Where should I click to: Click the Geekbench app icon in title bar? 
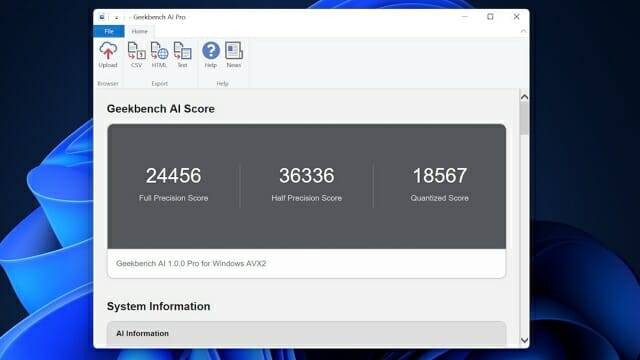pyautogui.click(x=102, y=17)
